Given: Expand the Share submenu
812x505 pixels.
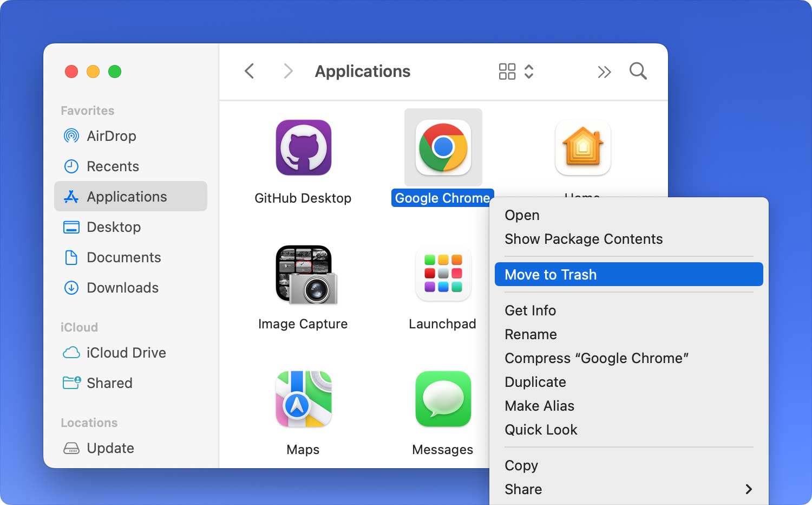Looking at the screenshot, I should click(629, 489).
